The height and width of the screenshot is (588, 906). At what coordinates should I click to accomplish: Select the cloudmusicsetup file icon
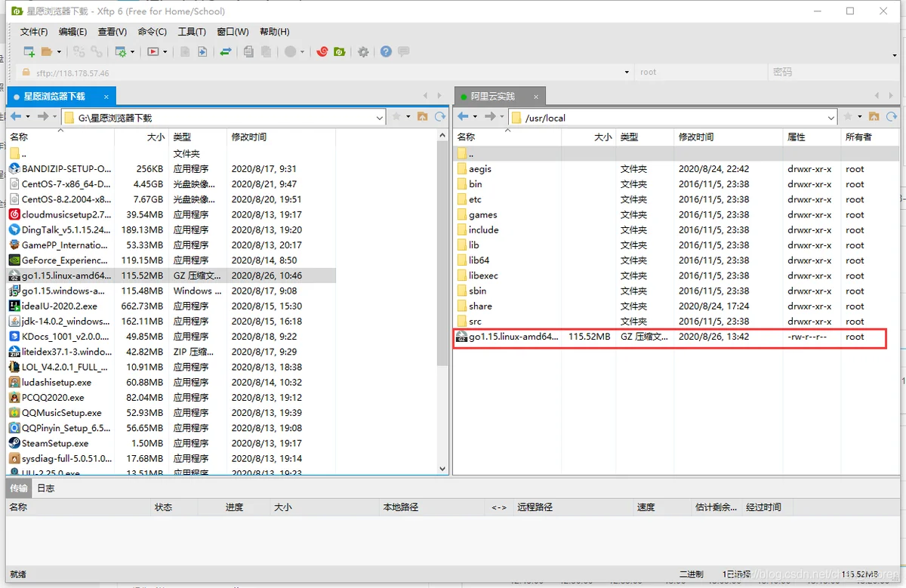[14, 214]
